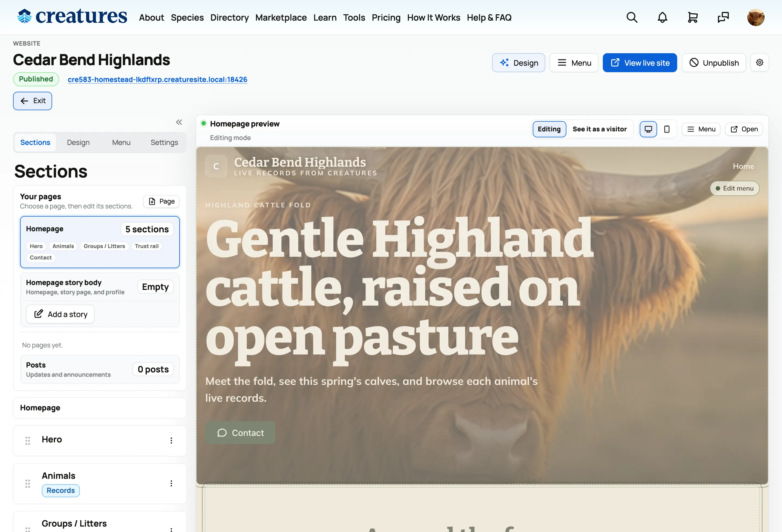Image resolution: width=782 pixels, height=532 pixels.
Task: Click the Animals chip in Homepage card
Action: [63, 246]
